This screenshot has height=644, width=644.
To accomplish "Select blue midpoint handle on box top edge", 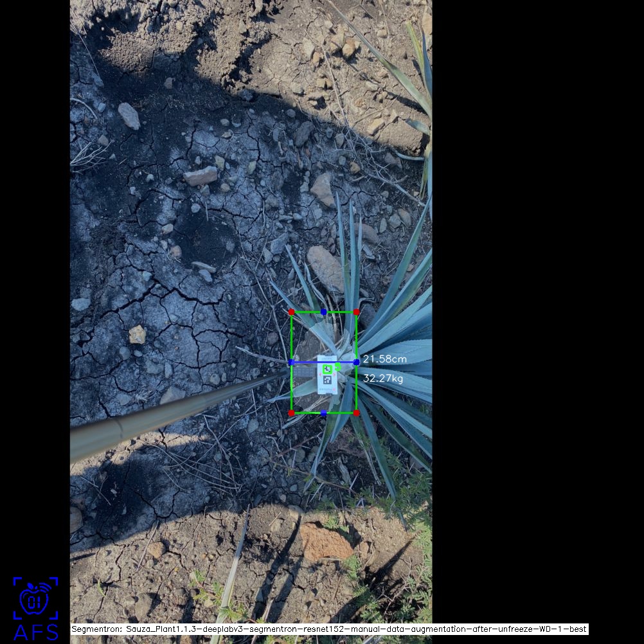I will 324,312.
